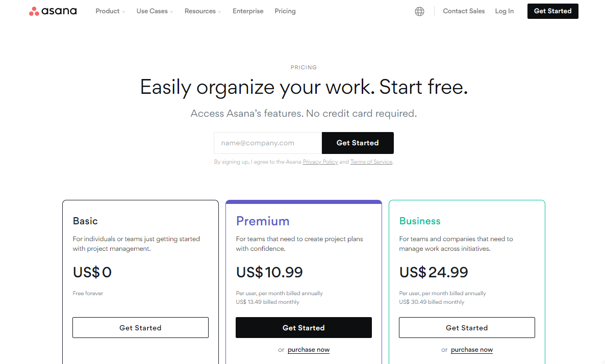Click Get Started on the Business plan
Image resolution: width=605 pixels, height=364 pixels.
tap(467, 327)
